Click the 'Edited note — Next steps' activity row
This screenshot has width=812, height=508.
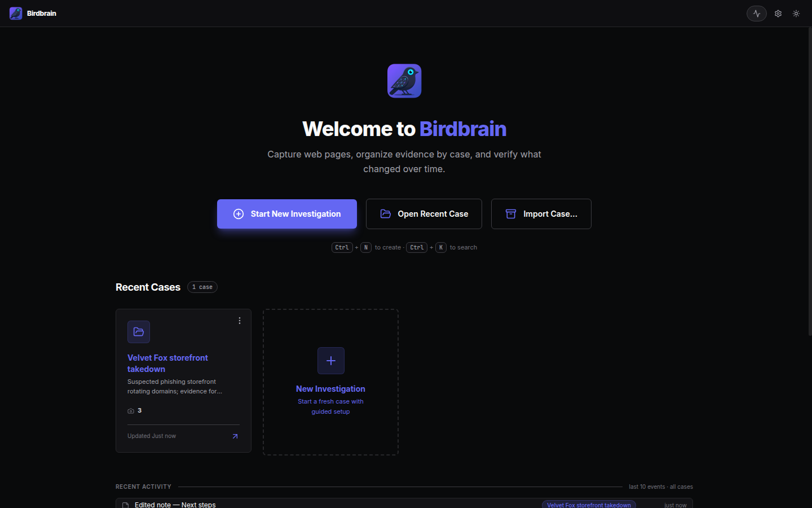(404, 503)
